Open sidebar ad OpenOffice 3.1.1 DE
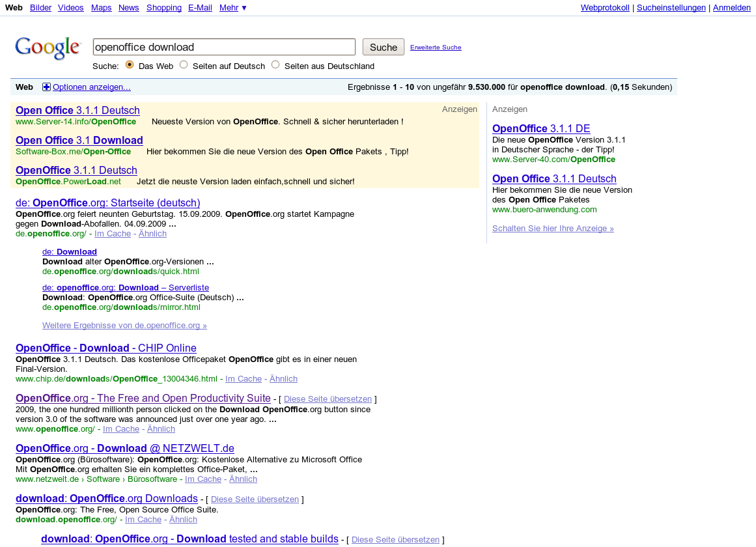The height and width of the screenshot is (547, 756). coord(541,129)
